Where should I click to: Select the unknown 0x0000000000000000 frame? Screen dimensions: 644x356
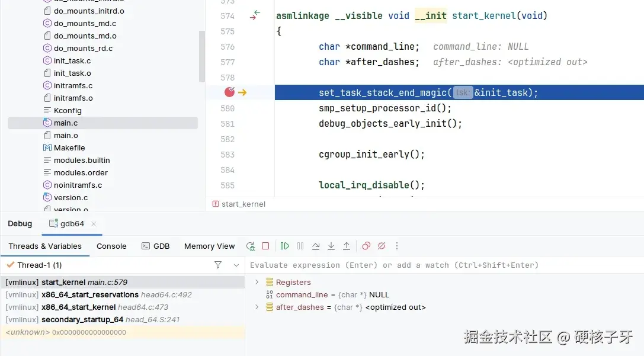[123, 332]
